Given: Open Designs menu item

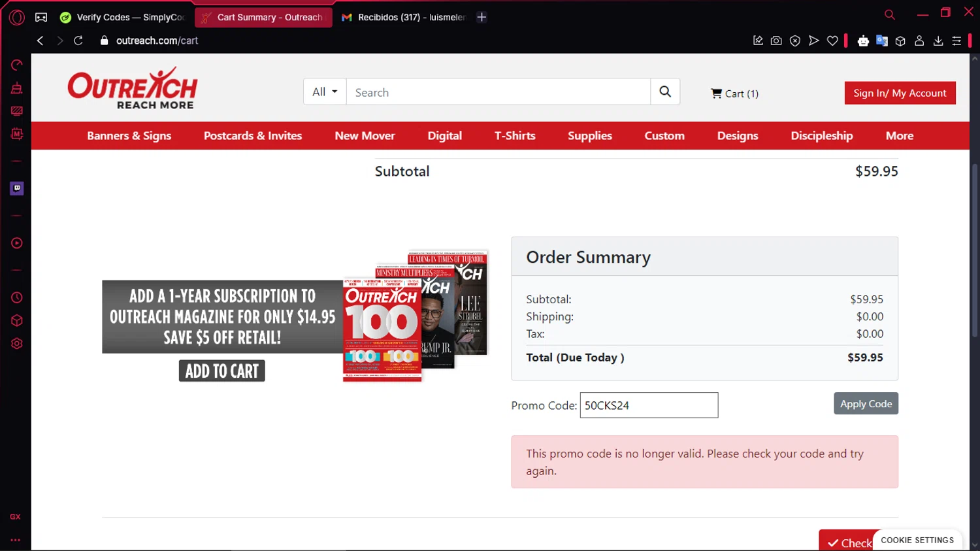Looking at the screenshot, I should pos(738,136).
